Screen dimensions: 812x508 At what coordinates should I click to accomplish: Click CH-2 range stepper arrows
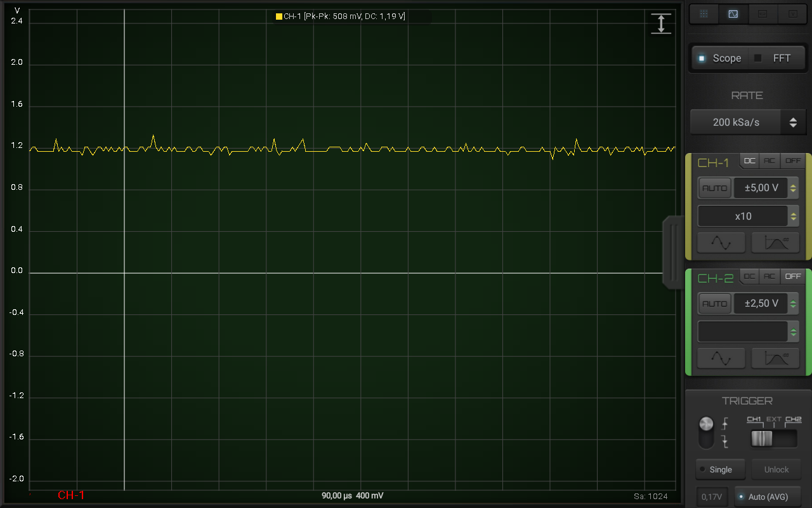[x=794, y=304]
